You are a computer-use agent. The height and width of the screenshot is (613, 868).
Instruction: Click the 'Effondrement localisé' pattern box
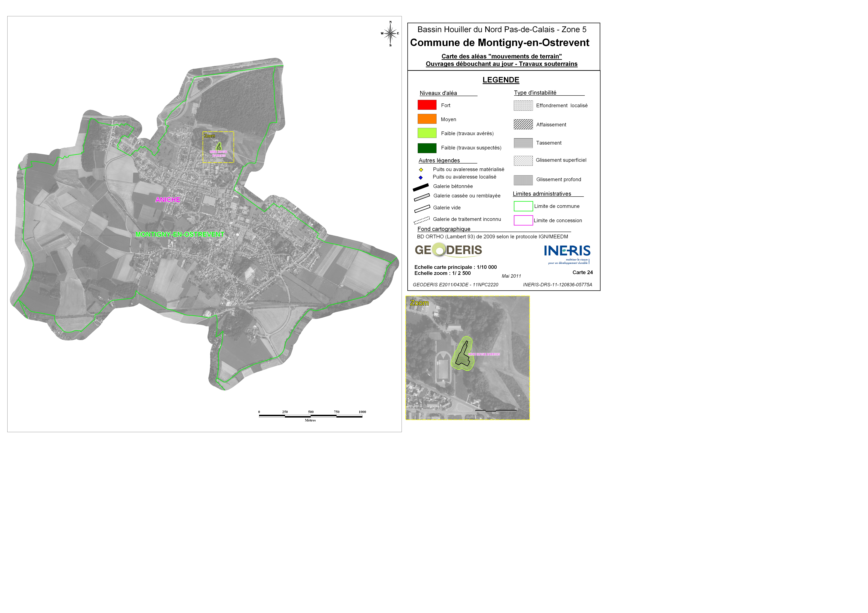tap(523, 105)
